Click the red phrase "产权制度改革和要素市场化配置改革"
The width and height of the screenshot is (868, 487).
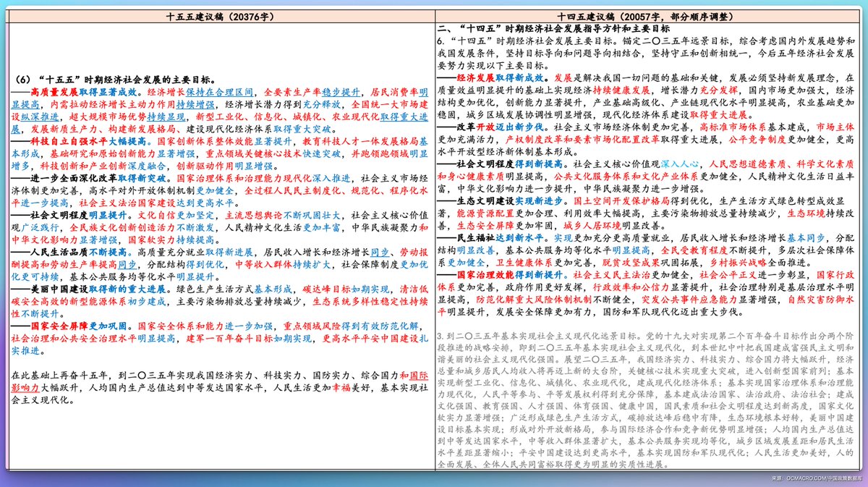coord(582,139)
